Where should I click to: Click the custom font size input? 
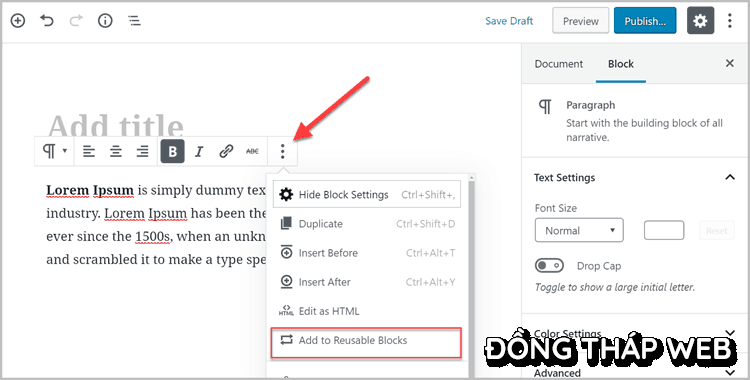click(664, 230)
